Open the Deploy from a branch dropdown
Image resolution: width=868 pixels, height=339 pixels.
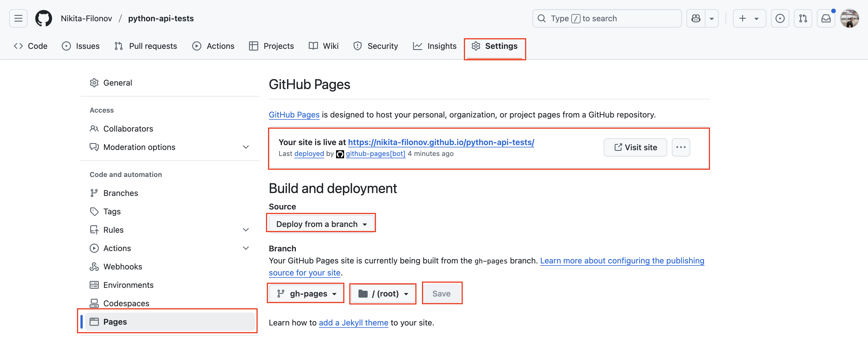(x=321, y=224)
